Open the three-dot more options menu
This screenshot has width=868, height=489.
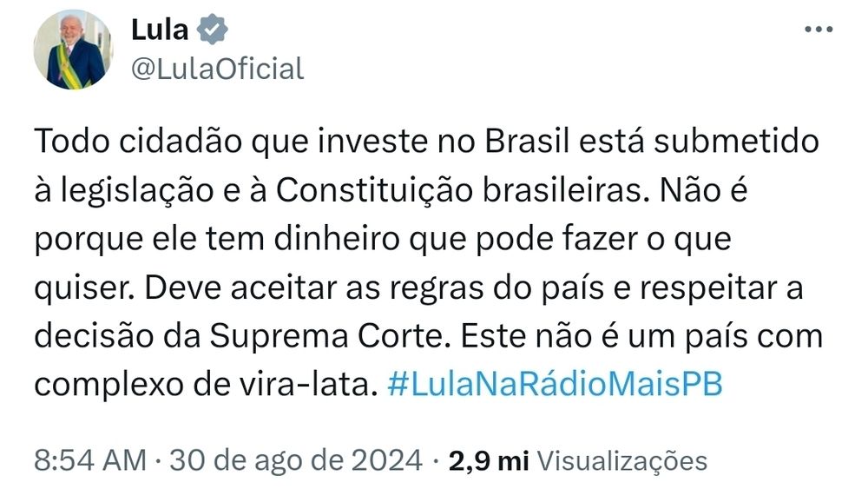pyautogui.click(x=819, y=30)
